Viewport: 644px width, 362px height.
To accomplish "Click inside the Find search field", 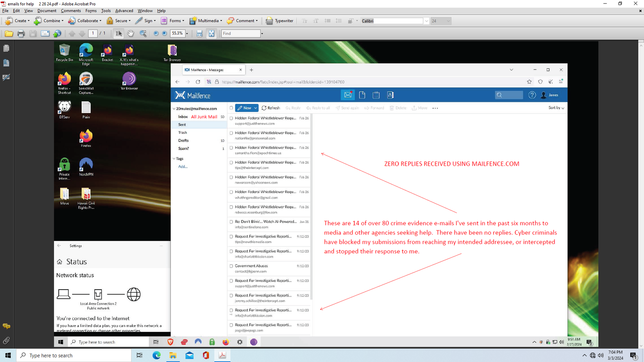I will tap(241, 34).
